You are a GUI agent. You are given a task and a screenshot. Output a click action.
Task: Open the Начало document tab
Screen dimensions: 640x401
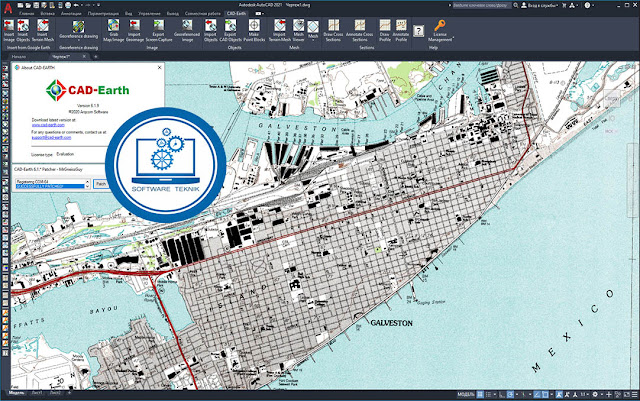19,56
